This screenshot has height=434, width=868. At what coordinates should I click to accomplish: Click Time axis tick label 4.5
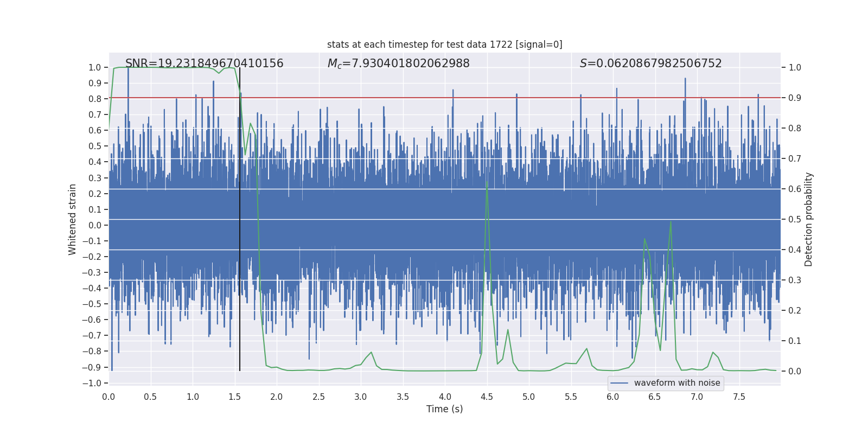pos(487,397)
